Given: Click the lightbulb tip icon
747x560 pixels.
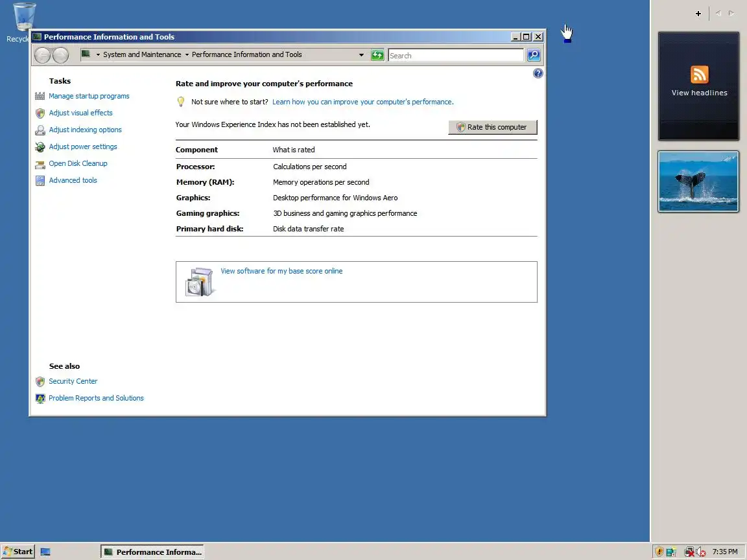Looking at the screenshot, I should 181,101.
